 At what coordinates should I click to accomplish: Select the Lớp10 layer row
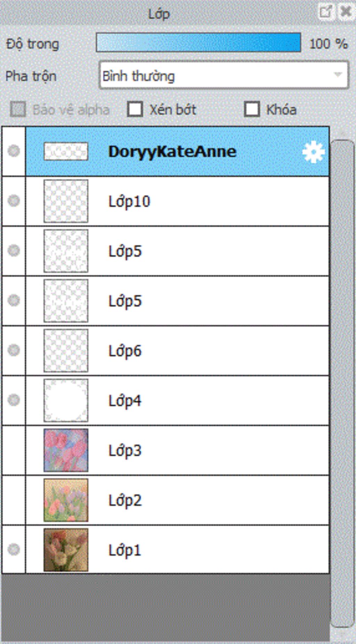click(x=177, y=201)
